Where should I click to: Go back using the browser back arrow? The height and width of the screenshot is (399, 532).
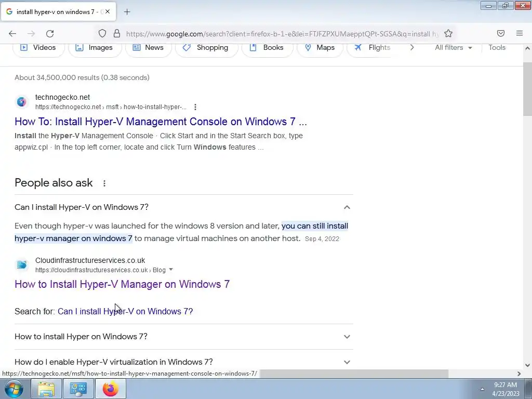pos(12,34)
